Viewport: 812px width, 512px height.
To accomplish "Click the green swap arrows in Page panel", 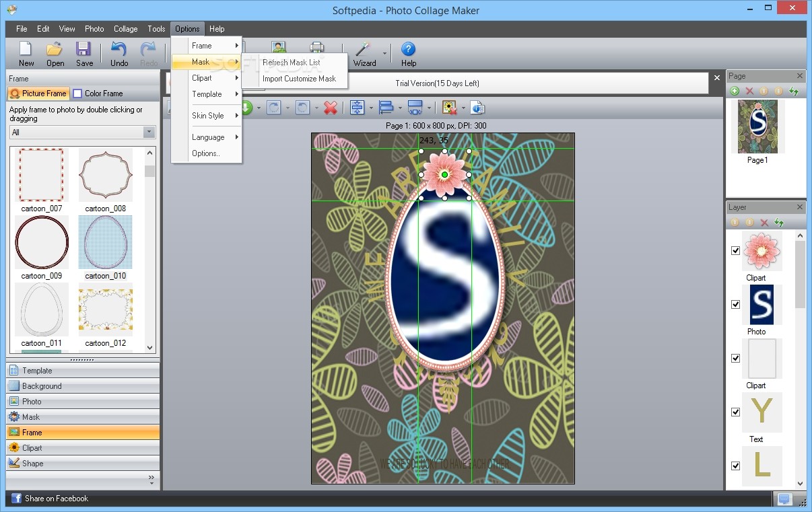I will point(794,91).
